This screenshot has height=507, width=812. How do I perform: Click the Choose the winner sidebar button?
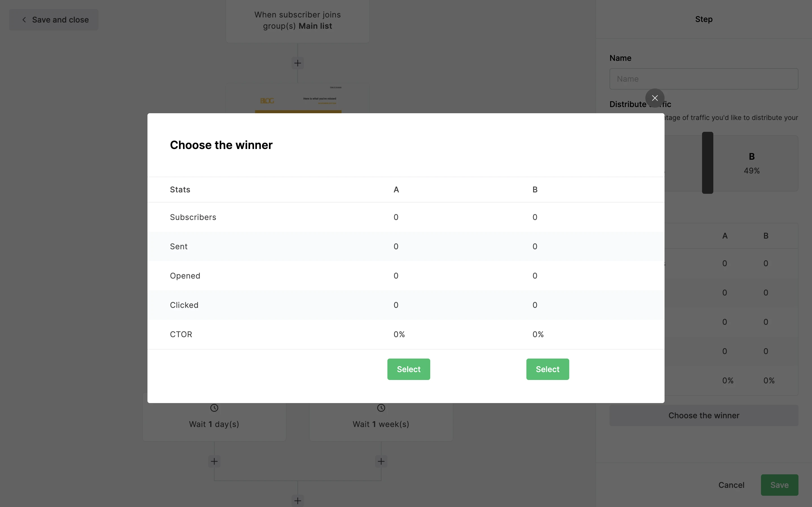[x=704, y=415]
